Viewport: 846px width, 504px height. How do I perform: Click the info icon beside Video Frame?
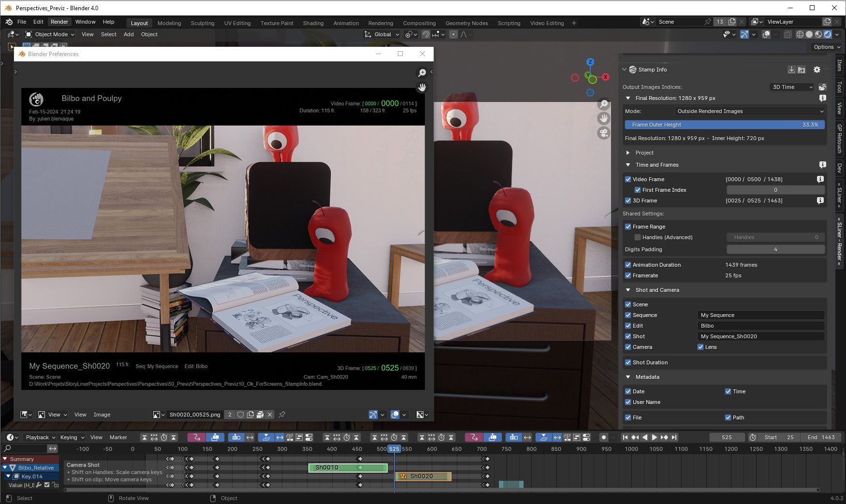coord(820,179)
